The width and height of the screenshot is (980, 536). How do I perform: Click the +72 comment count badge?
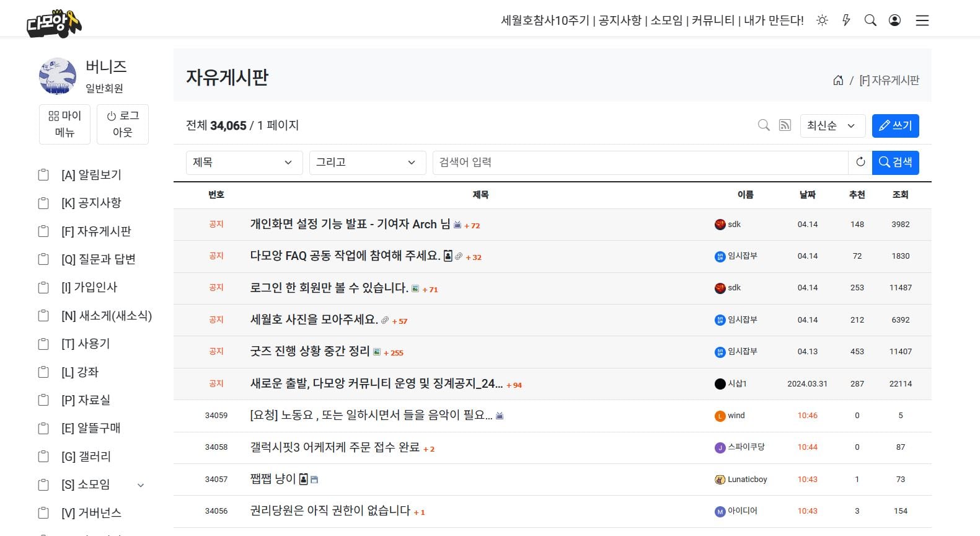(x=472, y=226)
